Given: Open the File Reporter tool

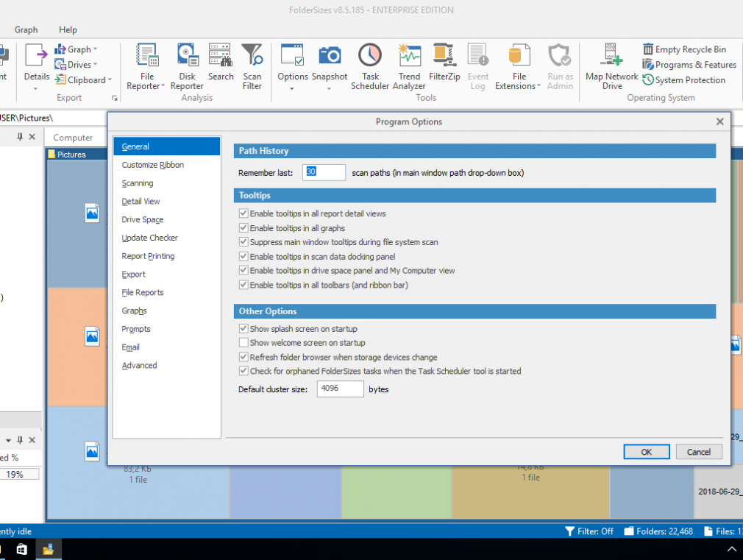Looking at the screenshot, I should [146, 67].
